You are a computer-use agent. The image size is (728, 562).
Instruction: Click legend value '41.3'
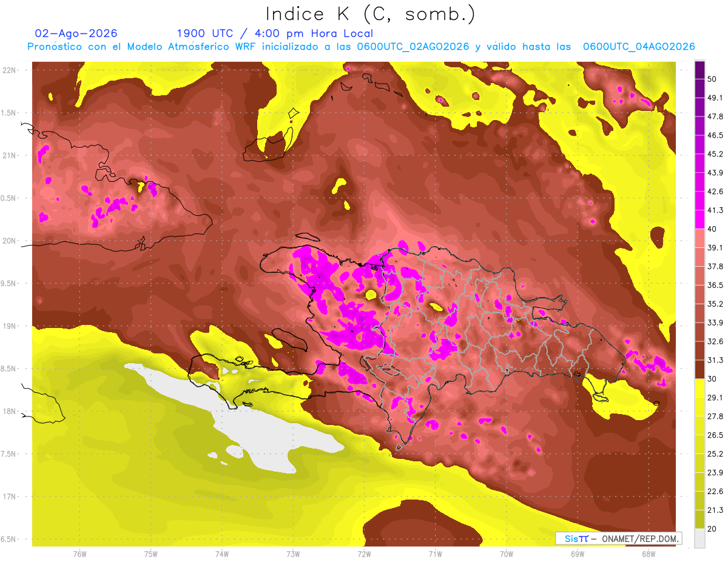715,210
